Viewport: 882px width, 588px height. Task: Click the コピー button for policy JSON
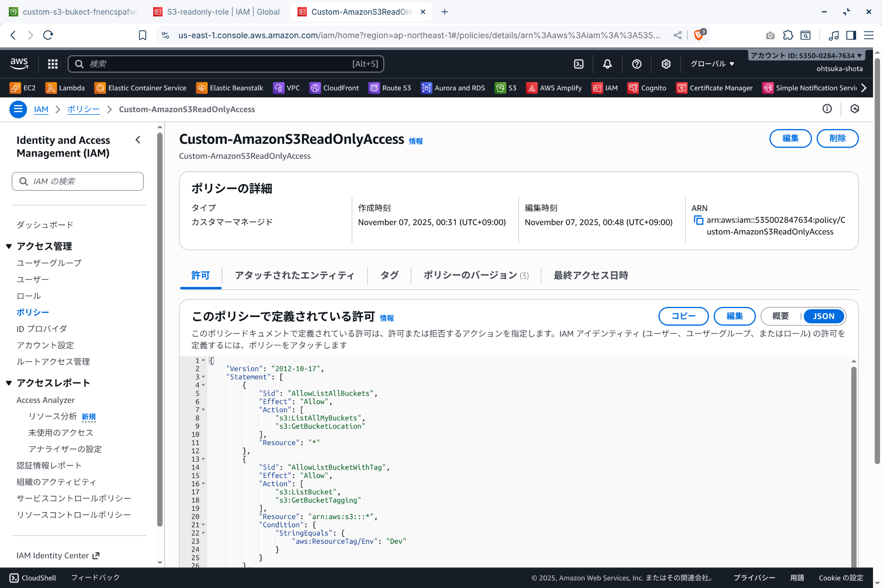tap(683, 316)
